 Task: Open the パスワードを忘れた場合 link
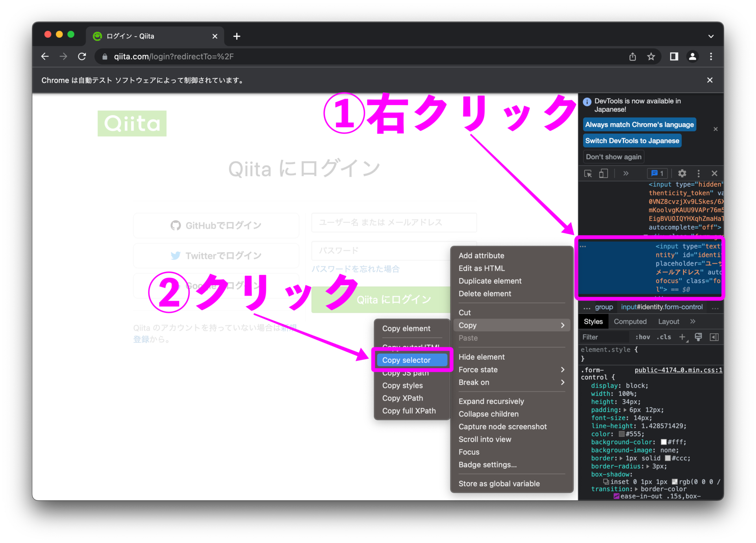(355, 269)
